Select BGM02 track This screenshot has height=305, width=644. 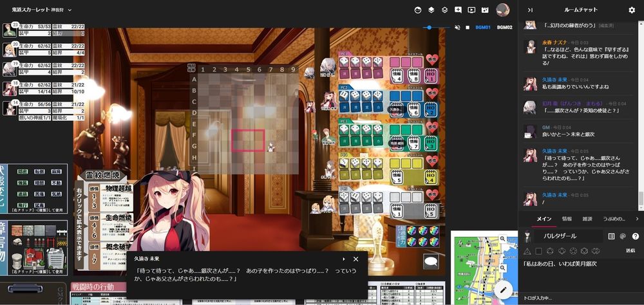click(x=505, y=28)
